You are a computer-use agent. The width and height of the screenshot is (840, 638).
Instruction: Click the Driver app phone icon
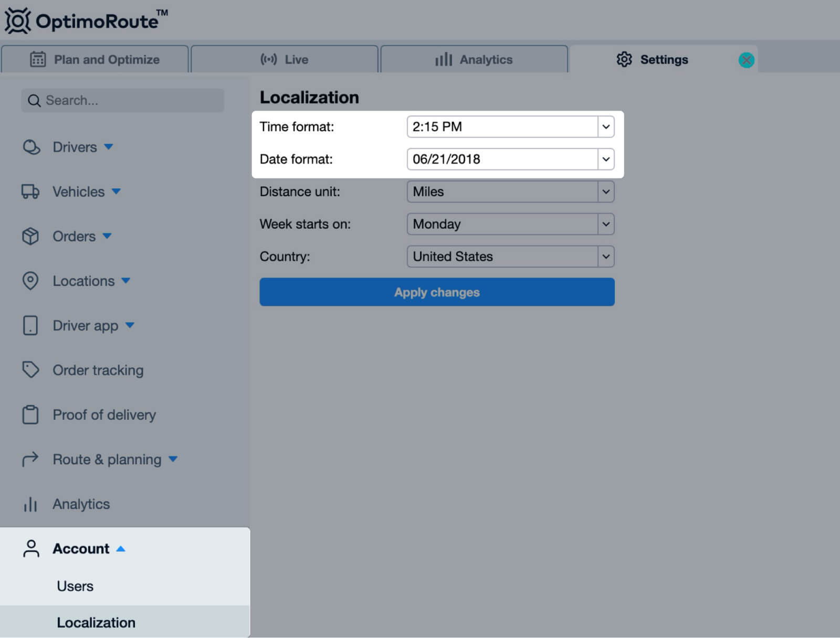[30, 326]
